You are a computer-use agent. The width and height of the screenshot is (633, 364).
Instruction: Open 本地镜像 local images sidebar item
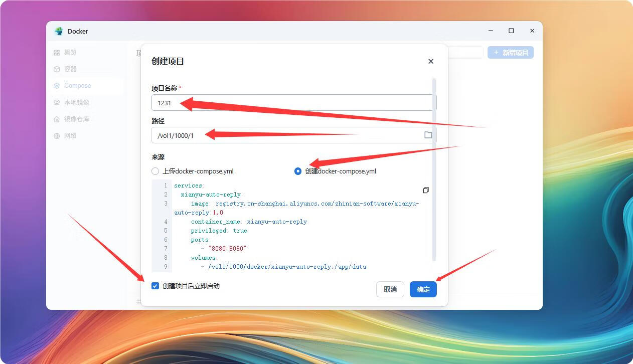coord(77,102)
